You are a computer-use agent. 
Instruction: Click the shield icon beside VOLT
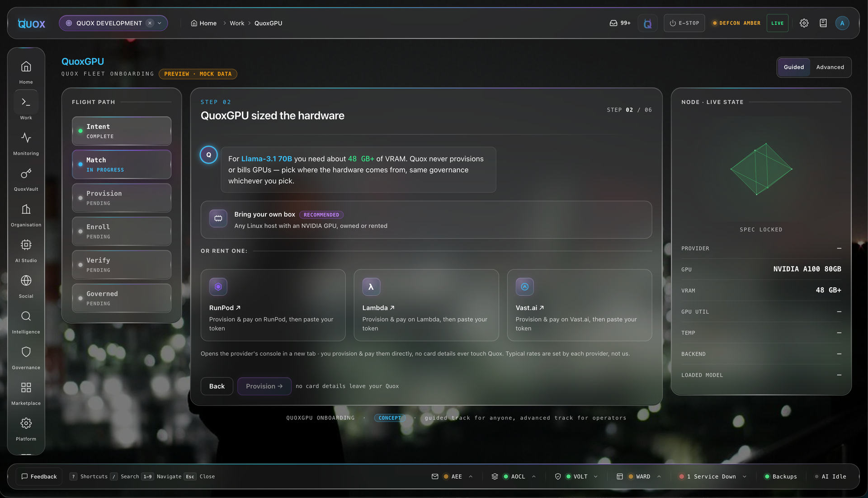(557, 476)
